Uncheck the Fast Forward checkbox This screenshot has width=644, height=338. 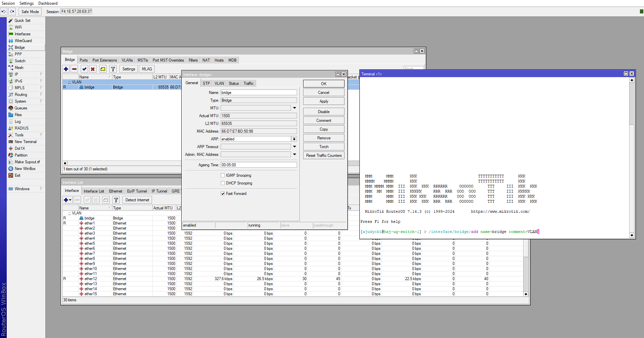223,194
